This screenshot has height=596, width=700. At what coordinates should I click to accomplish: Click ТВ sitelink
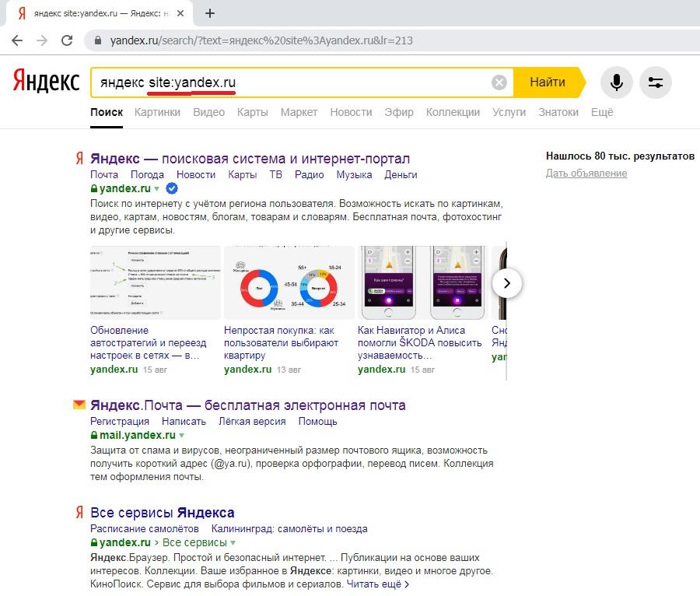[x=276, y=174]
